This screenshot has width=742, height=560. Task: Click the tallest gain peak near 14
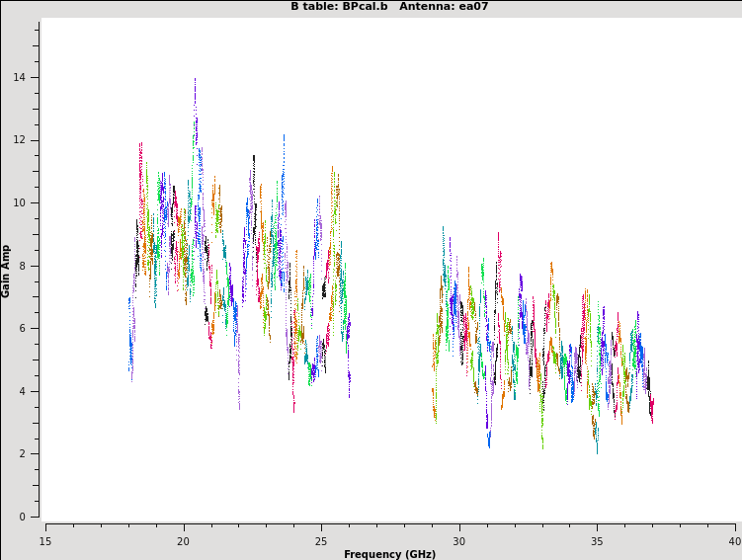tap(195, 81)
